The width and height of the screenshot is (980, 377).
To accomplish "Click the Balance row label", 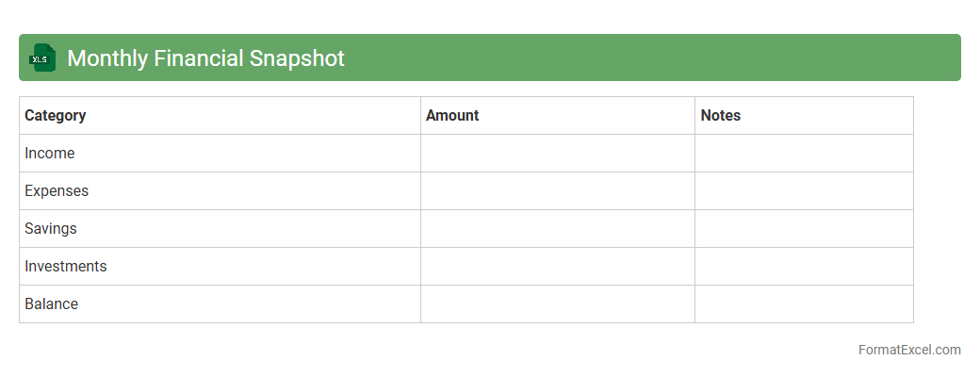I will [52, 304].
